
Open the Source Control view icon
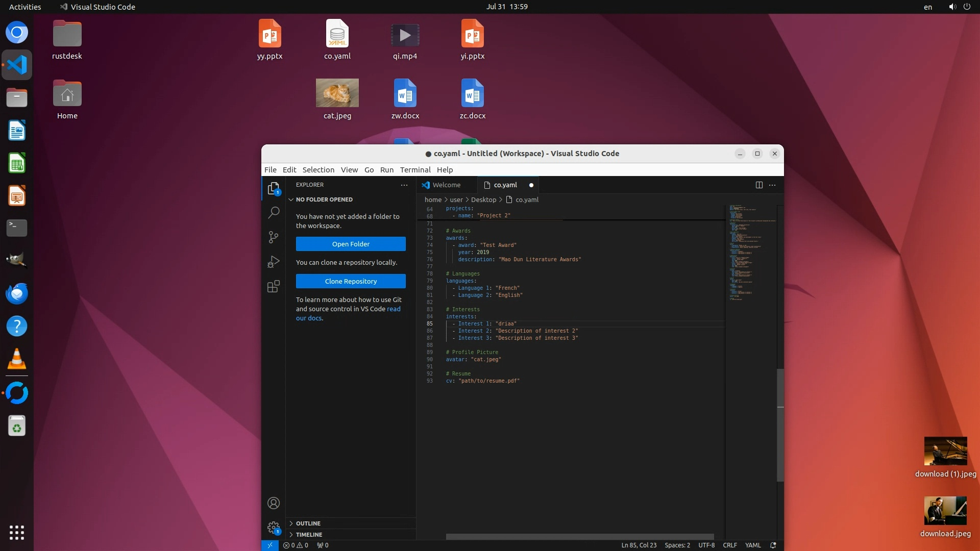coord(274,237)
